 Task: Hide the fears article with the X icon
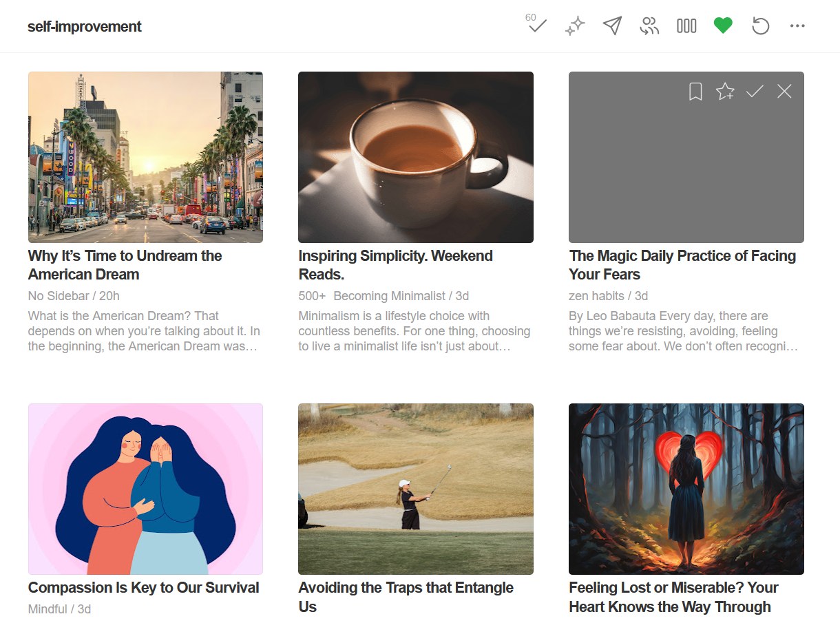coord(784,90)
